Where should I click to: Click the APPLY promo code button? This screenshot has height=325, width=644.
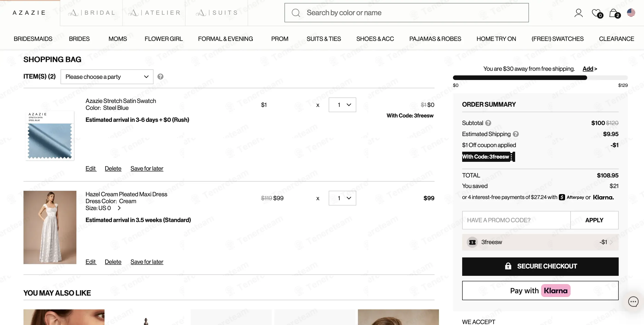click(594, 220)
